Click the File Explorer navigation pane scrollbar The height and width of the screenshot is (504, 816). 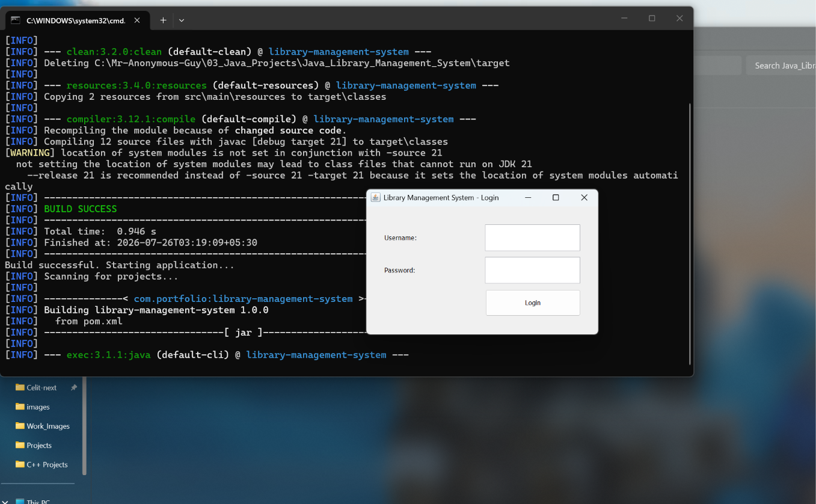click(85, 426)
